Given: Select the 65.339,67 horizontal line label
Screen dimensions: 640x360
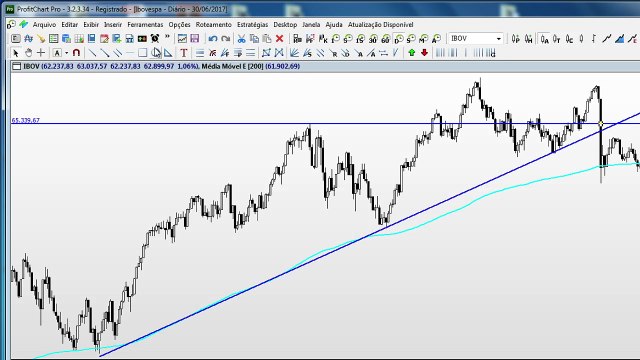Looking at the screenshot, I should (26, 120).
